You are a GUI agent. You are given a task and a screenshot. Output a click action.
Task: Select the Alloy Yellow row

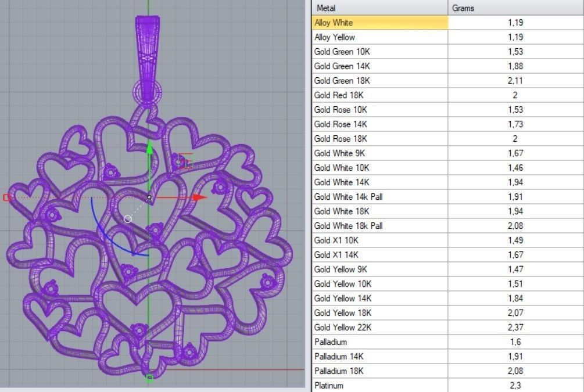tap(447, 37)
